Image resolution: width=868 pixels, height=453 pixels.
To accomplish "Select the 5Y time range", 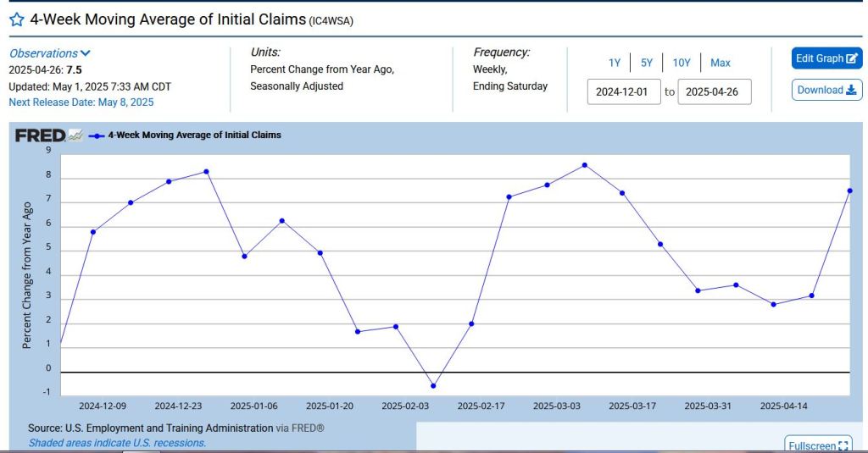I will point(647,63).
